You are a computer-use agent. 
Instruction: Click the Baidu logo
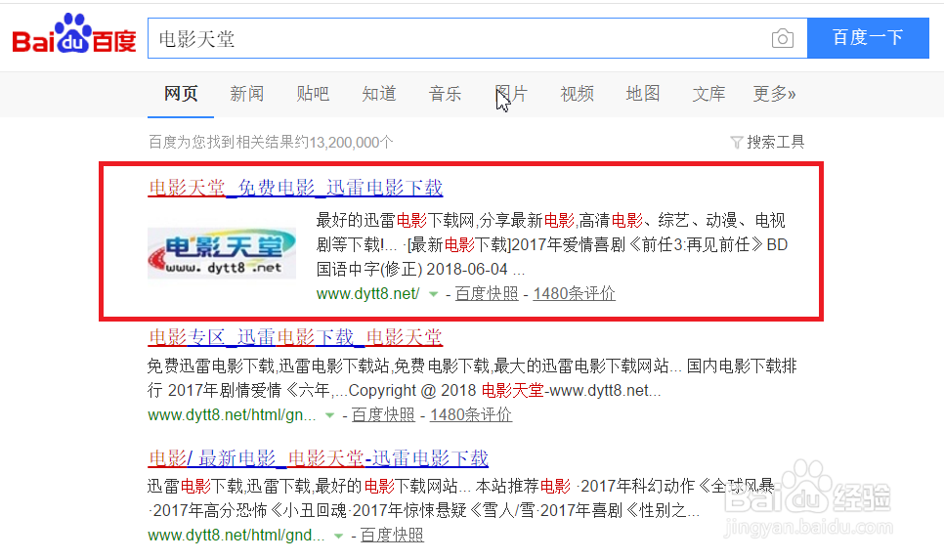click(74, 34)
